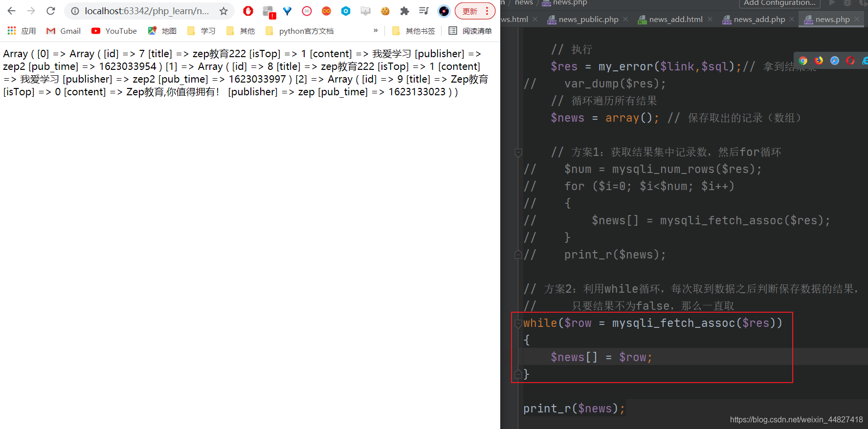This screenshot has height=429, width=868.
Task: Open the Chrome profile avatar
Action: (444, 11)
